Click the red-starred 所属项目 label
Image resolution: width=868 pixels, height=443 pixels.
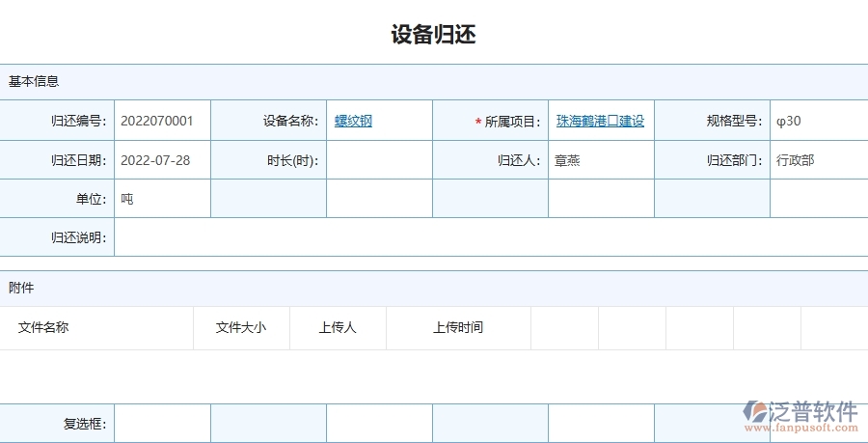pos(511,121)
